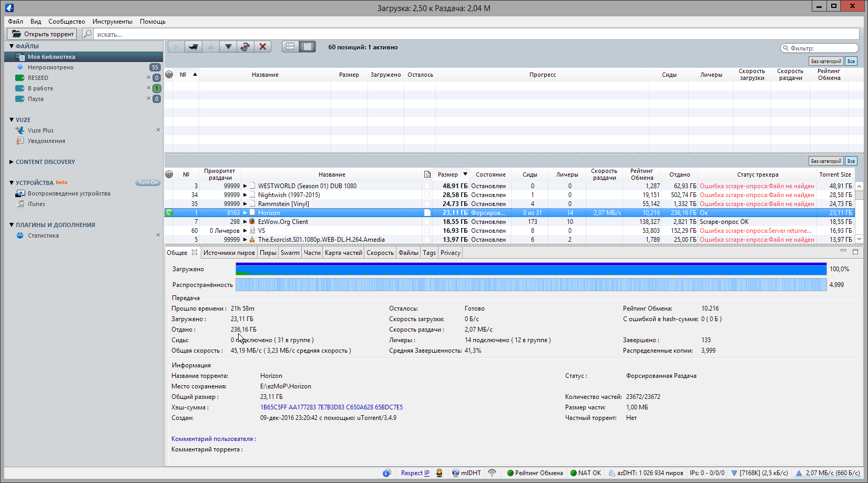Open Воспроизведение устройства entry
This screenshot has height=483, width=868.
coord(84,193)
